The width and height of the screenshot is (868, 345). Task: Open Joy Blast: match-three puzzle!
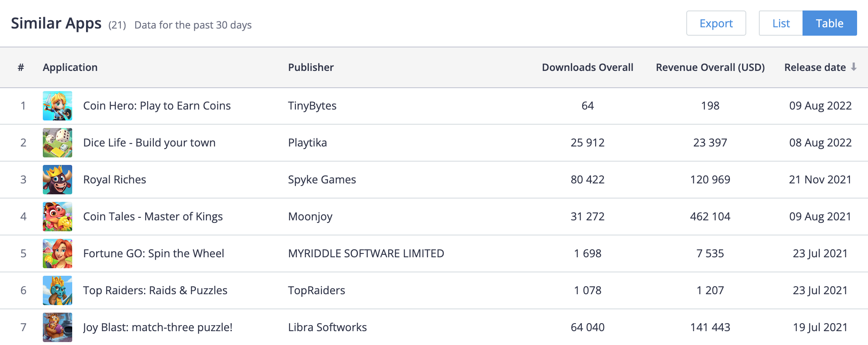point(158,327)
